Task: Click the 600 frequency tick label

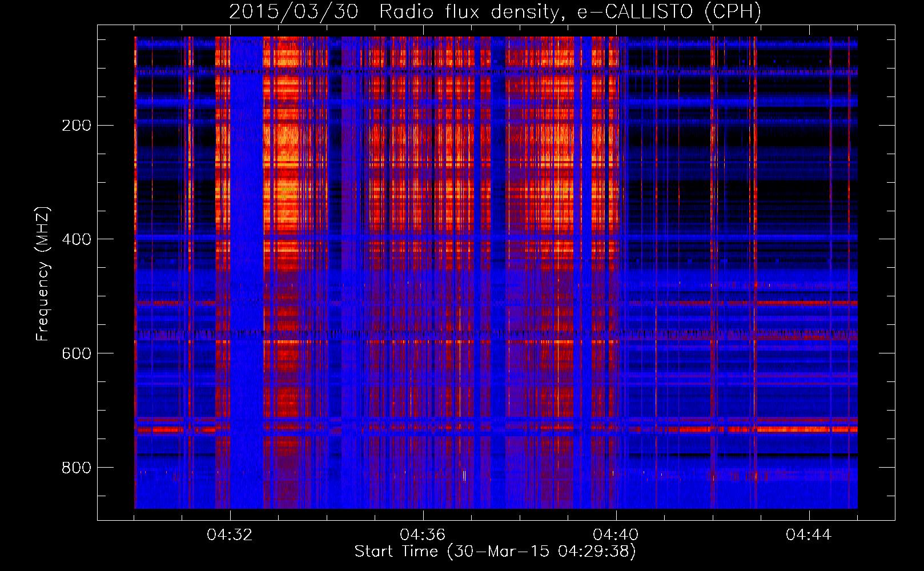Action: (x=77, y=354)
